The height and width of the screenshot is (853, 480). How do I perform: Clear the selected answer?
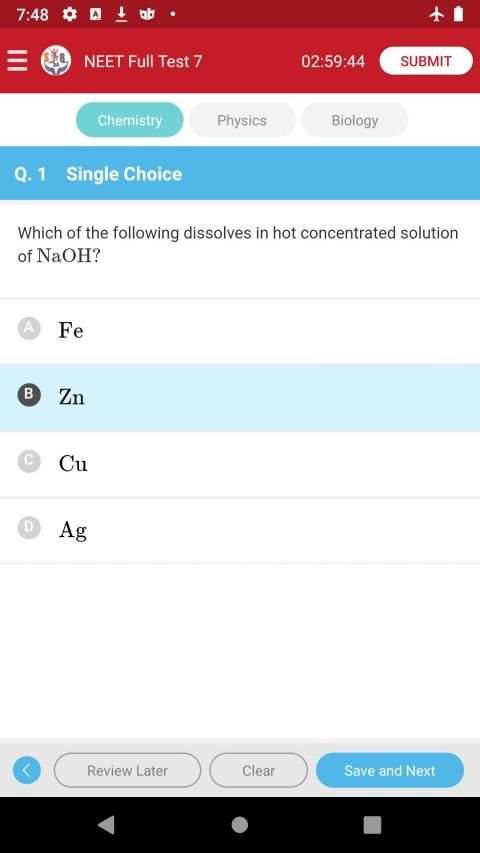click(259, 770)
